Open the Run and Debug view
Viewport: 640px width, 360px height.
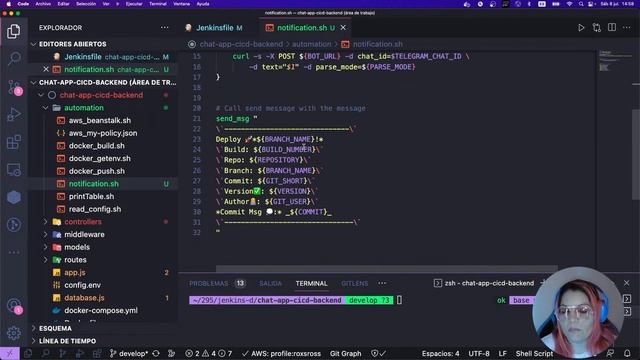point(13,115)
